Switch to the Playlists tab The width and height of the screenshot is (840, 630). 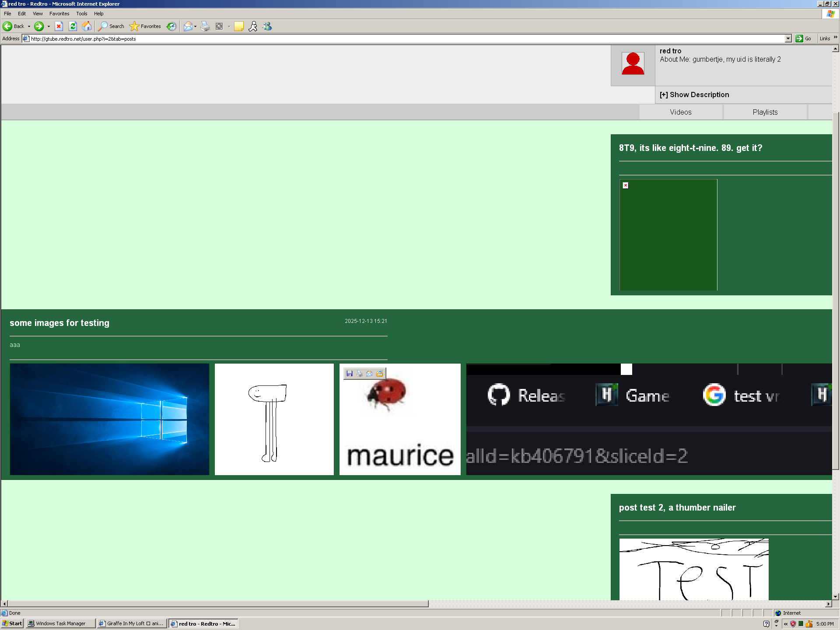tap(765, 112)
